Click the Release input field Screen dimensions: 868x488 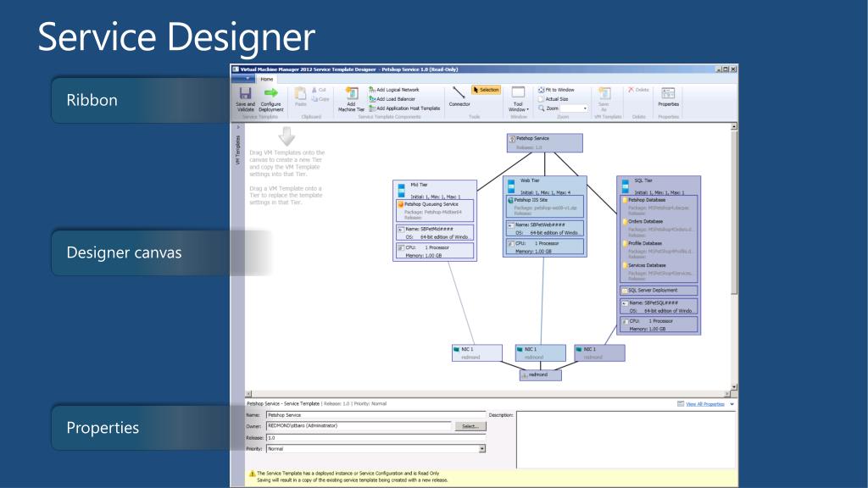tap(376, 438)
